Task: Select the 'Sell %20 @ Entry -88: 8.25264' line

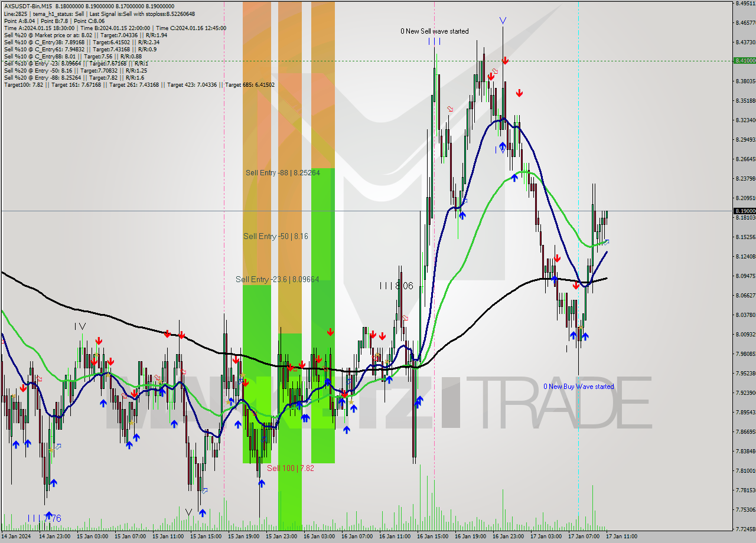Action: (74, 77)
